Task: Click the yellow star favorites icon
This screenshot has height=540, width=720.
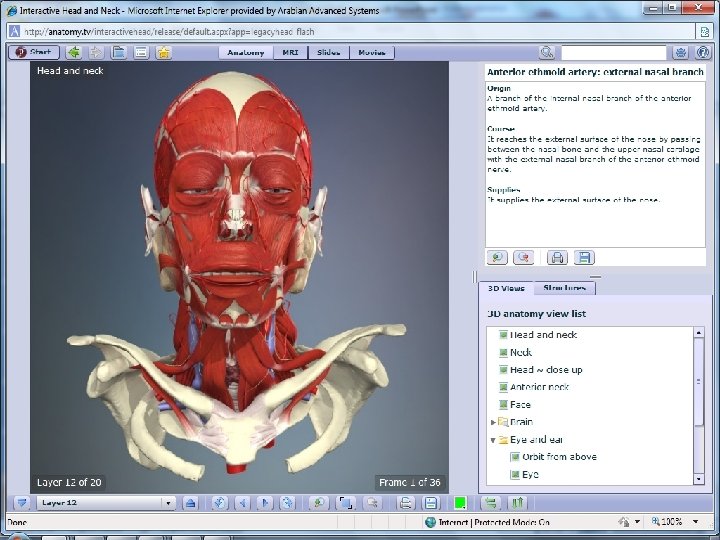Action: tap(164, 52)
